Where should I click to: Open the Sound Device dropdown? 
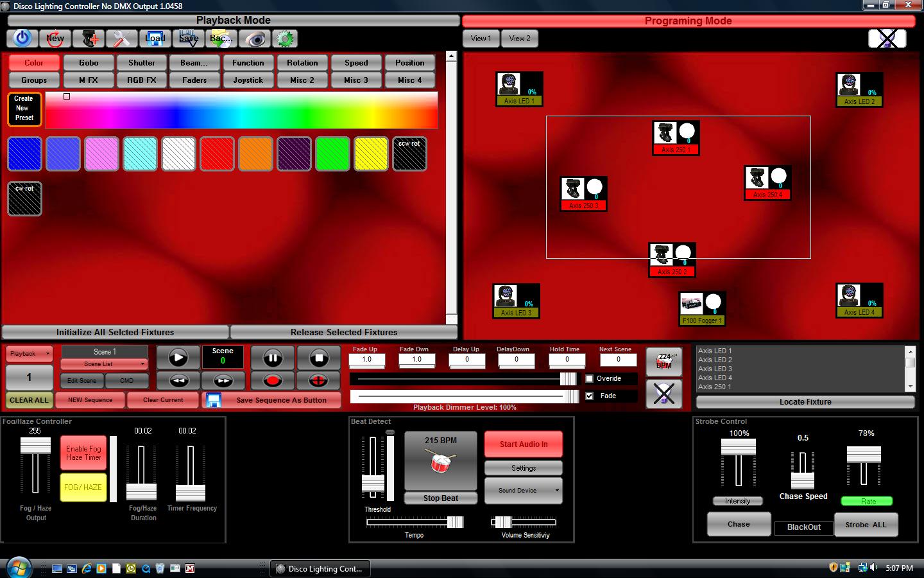coord(524,490)
